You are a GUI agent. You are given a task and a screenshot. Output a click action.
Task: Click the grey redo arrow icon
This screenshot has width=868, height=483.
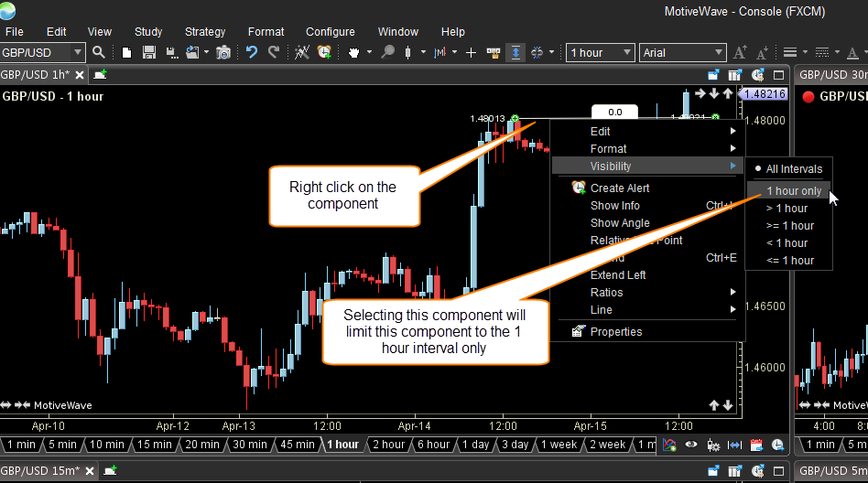tap(274, 52)
